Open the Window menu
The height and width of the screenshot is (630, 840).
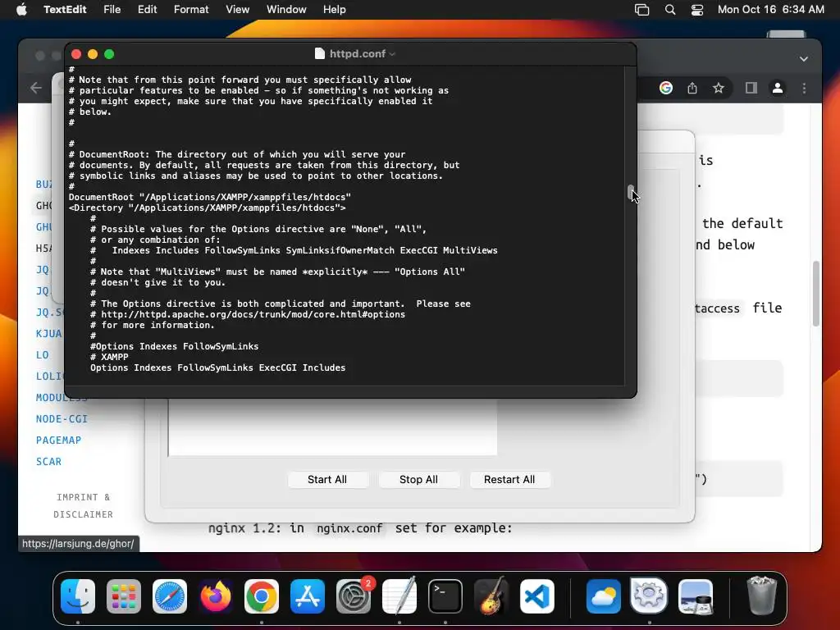tap(286, 10)
